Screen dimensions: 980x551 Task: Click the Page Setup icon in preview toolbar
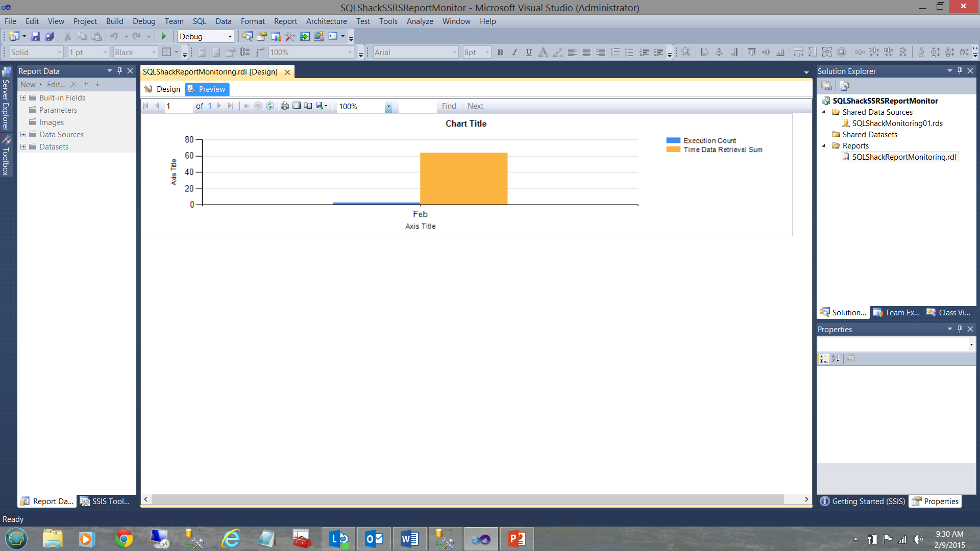point(308,106)
